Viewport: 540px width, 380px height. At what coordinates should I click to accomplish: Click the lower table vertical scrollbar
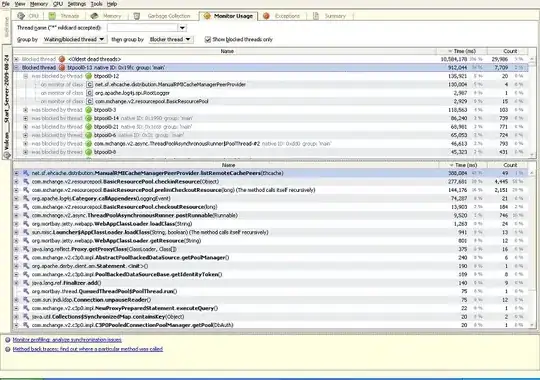(532, 248)
